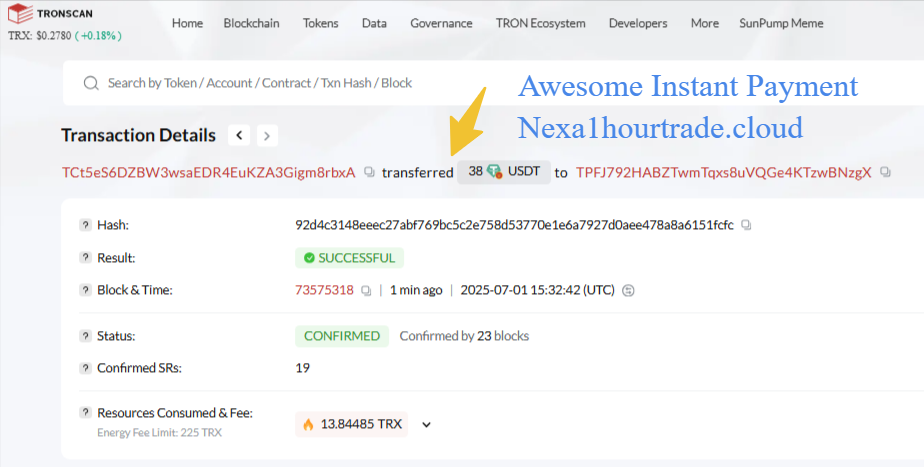Viewport: 924px width, 467px height.
Task: Click the Transaction Details heading
Action: coord(138,136)
